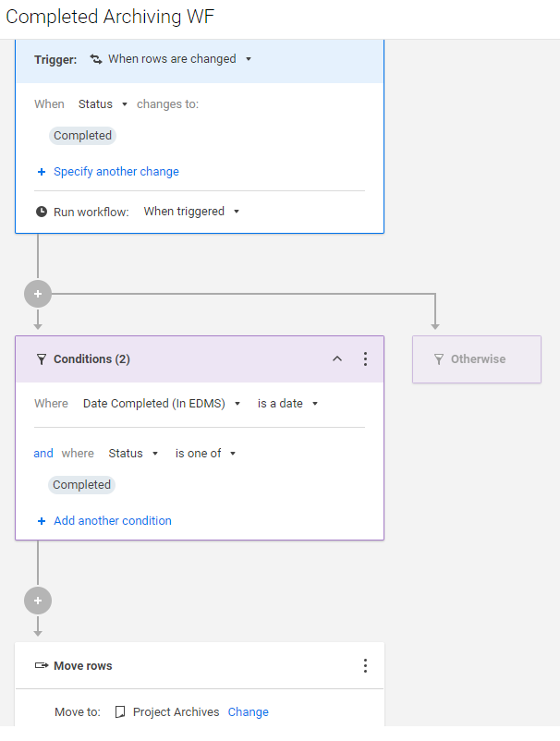Open the 'Date Completed (In EDMS)' field dropdown

(x=162, y=404)
